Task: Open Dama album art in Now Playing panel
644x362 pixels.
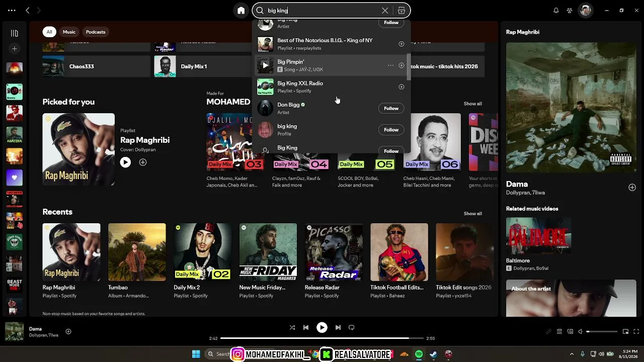Action: point(571,108)
